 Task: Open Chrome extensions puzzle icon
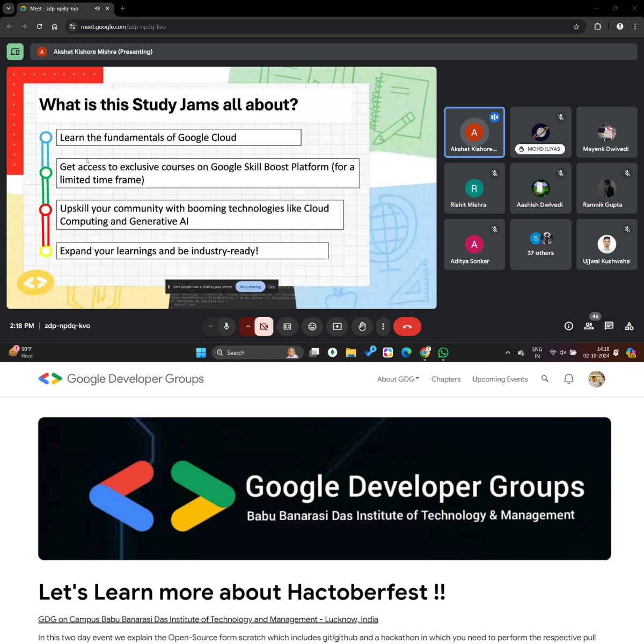click(597, 26)
